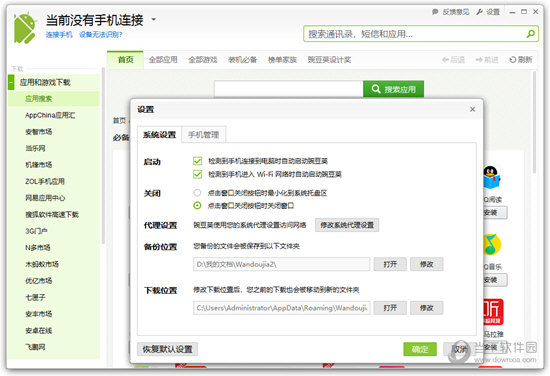Click the main page vertical scrollbar
Image resolution: width=550 pixels, height=376 pixels.
(534, 122)
